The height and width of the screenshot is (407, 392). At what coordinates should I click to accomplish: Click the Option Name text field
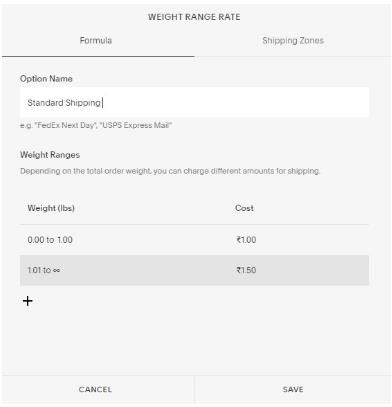point(194,102)
